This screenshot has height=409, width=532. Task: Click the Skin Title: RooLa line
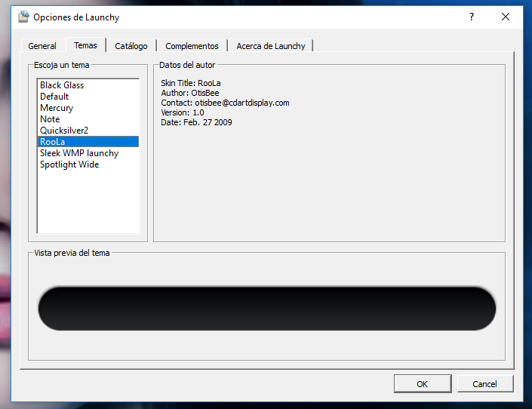click(x=191, y=83)
